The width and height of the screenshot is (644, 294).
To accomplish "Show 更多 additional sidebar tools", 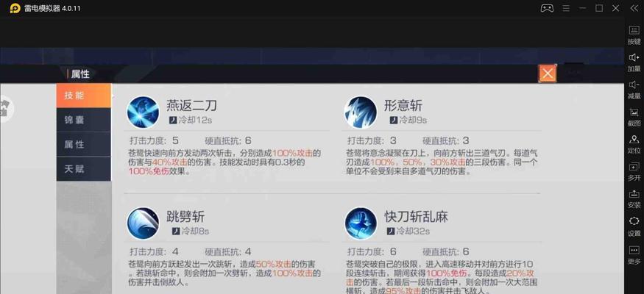I will click(634, 254).
